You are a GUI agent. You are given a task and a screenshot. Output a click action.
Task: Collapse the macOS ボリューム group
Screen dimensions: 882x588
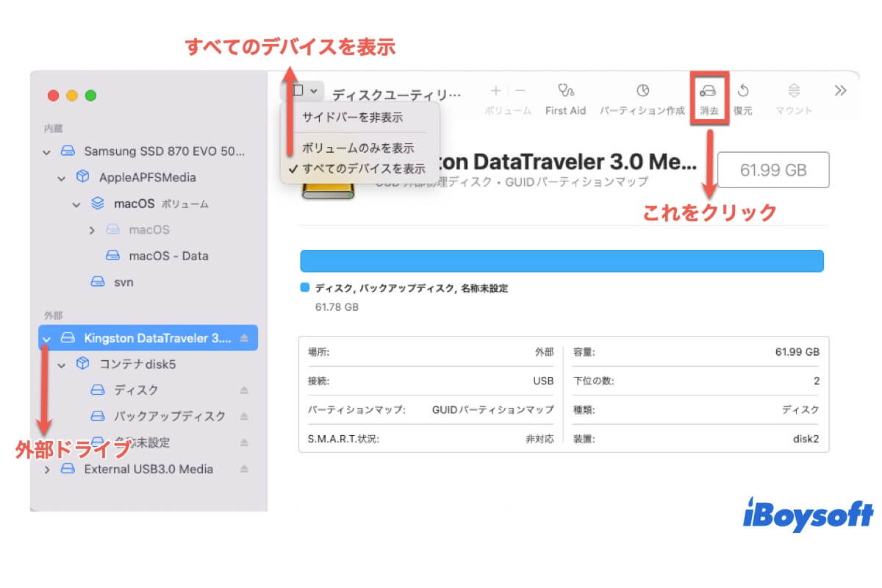(75, 204)
